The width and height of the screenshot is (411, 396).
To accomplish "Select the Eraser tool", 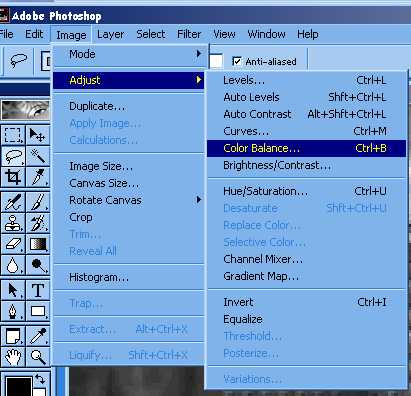I will [13, 244].
